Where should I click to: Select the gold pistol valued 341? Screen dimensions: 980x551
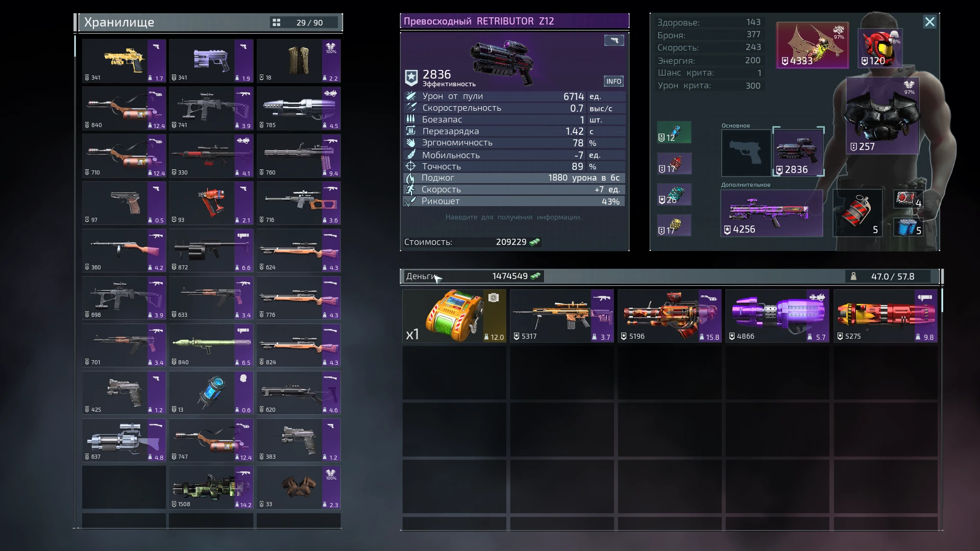coord(124,61)
